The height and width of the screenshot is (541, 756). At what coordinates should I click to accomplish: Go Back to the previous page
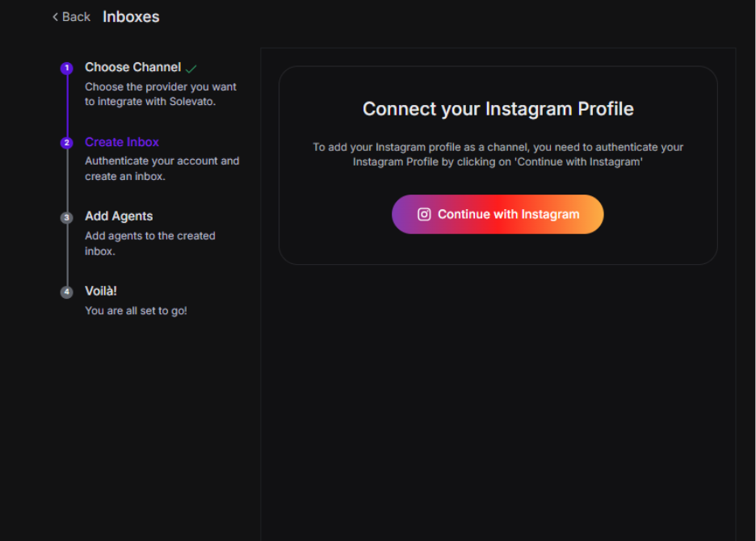point(71,17)
